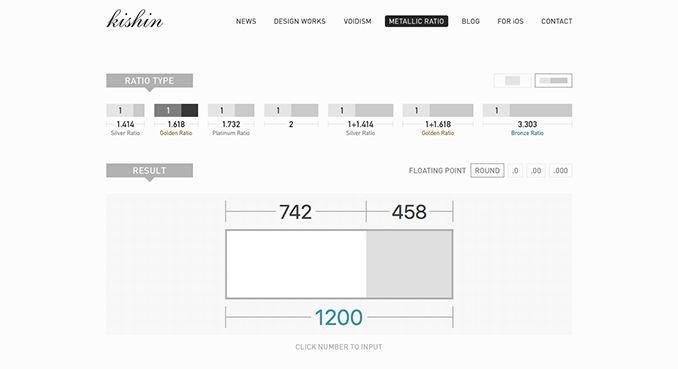Image resolution: width=678 pixels, height=369 pixels.
Task: Open the FOR iOS link
Action: [x=510, y=21]
